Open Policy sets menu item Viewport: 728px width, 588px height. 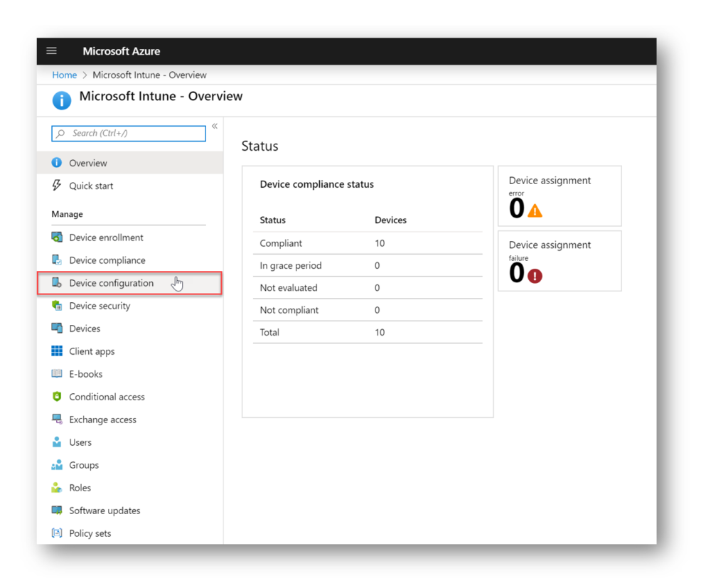(130, 533)
